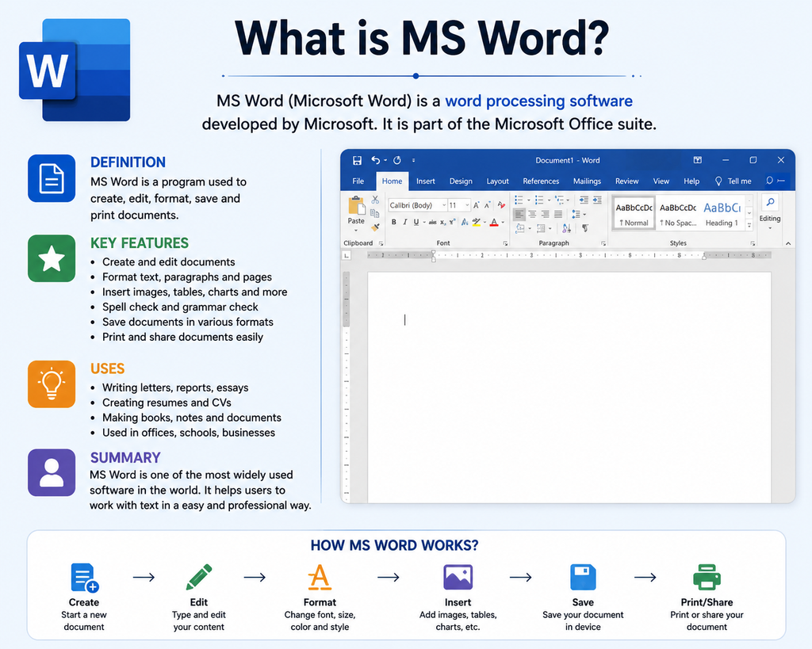Switch to the Design tab
812x649 pixels.
click(x=461, y=181)
